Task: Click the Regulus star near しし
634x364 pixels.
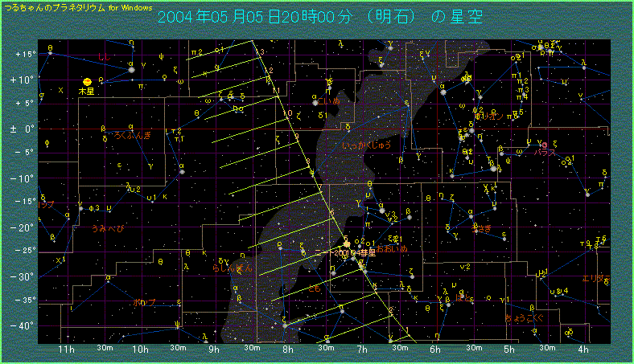Action: pyautogui.click(x=130, y=70)
